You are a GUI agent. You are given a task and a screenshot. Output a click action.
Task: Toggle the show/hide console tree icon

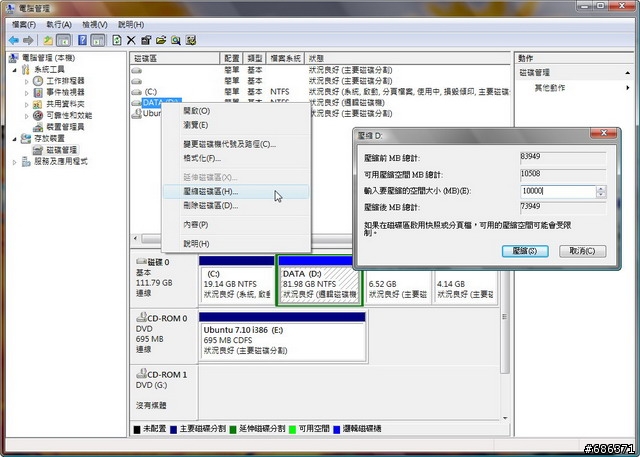[x=63, y=40]
